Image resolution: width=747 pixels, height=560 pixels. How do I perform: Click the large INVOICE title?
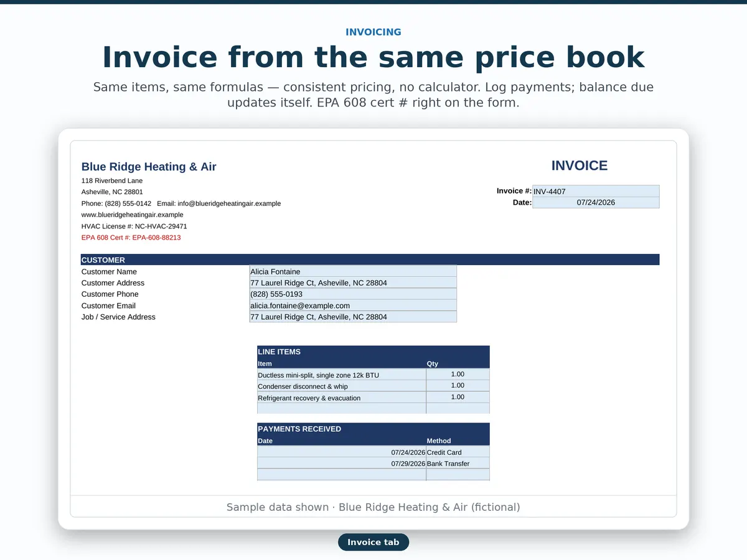coord(580,166)
